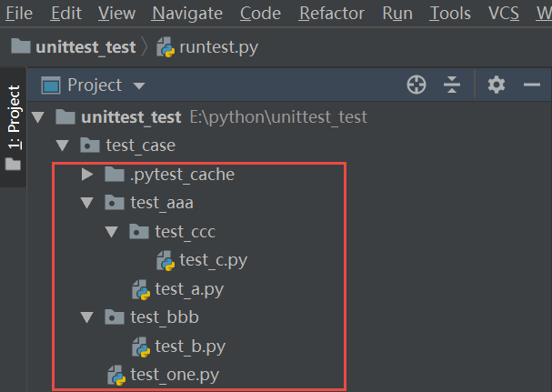Collapse the test_bbb package
Image resolution: width=552 pixels, height=392 pixels.
[87, 317]
